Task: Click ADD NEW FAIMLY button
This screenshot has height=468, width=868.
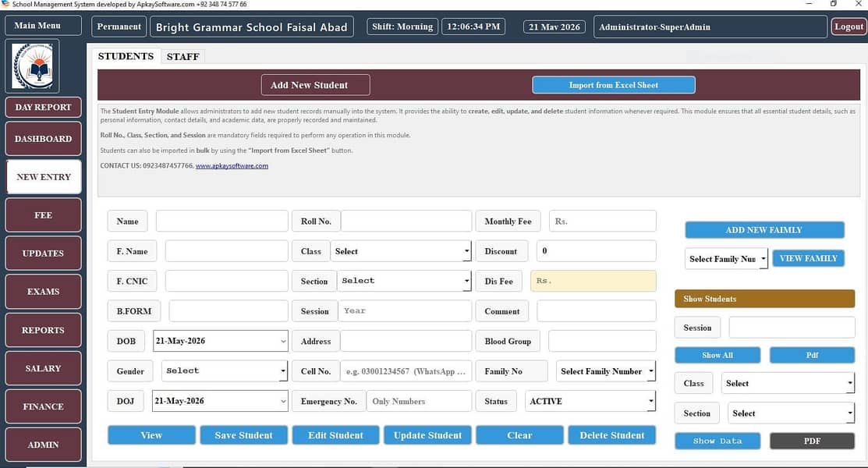Action: (764, 230)
